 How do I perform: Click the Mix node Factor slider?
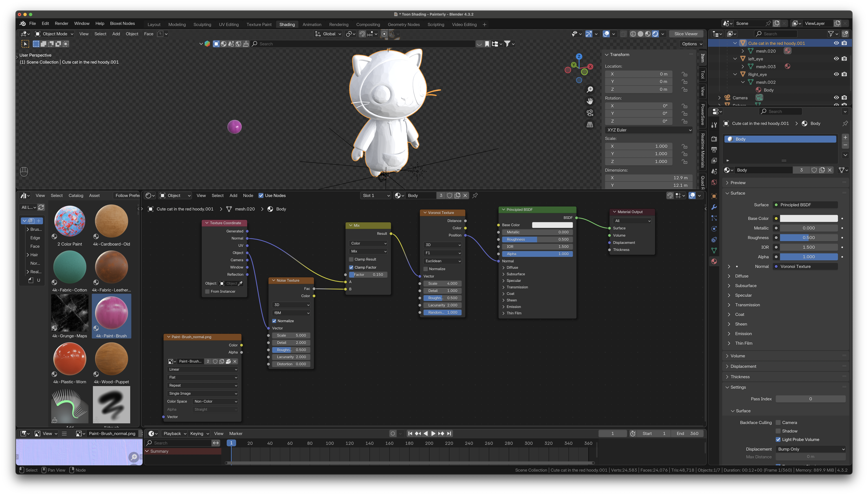[368, 275]
